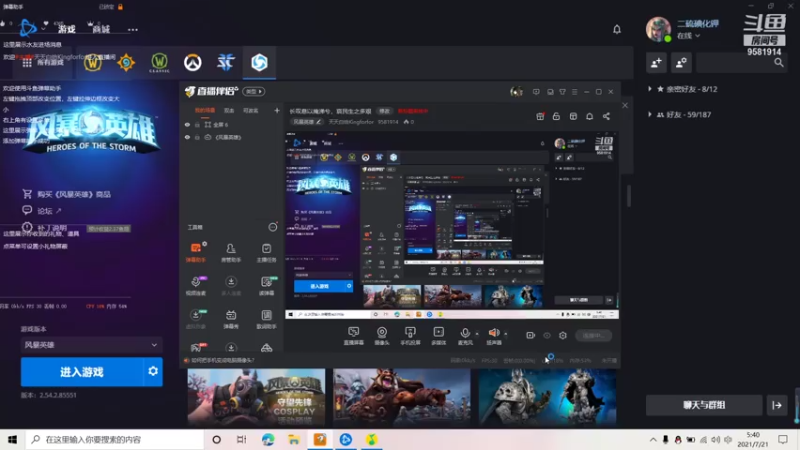
Task: Open Battle.net app in Windows taskbar
Action: (345, 439)
